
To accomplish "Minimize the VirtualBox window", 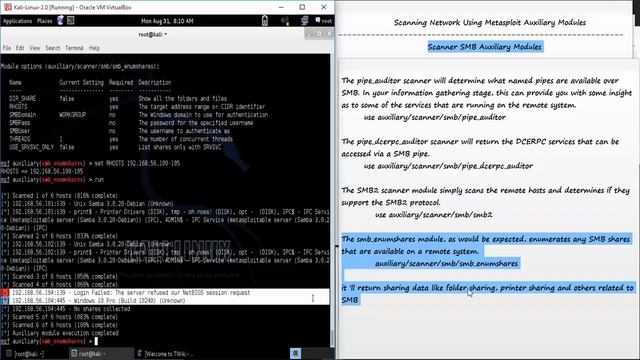I will 281,7.
